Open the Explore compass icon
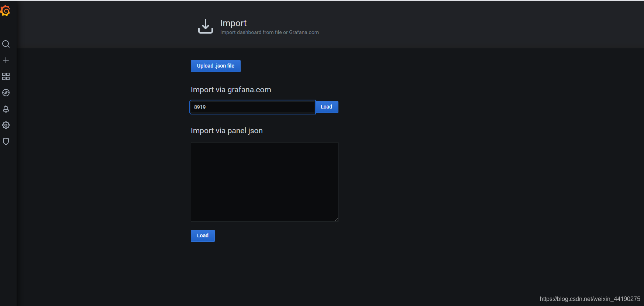Screen dimensions: 644x306 click(x=6, y=93)
